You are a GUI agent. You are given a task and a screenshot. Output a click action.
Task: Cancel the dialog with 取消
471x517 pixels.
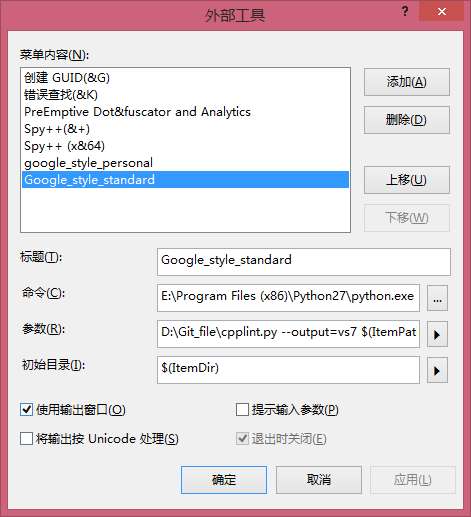(319, 480)
